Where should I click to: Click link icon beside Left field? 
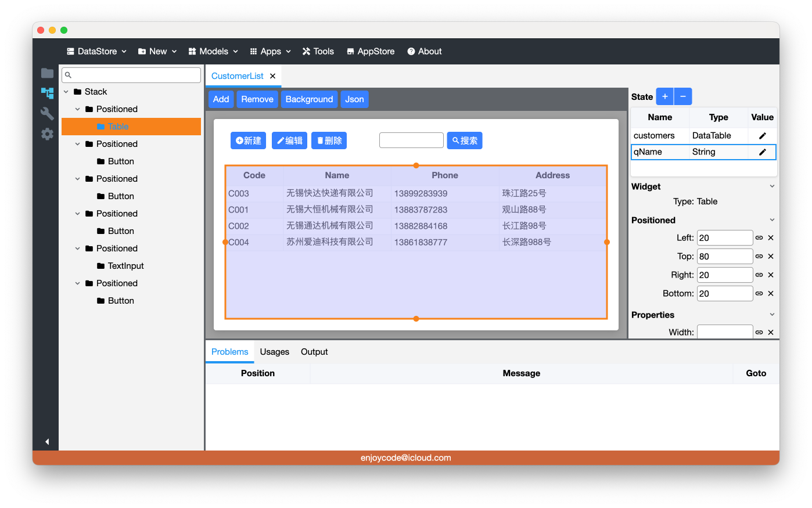pos(759,238)
